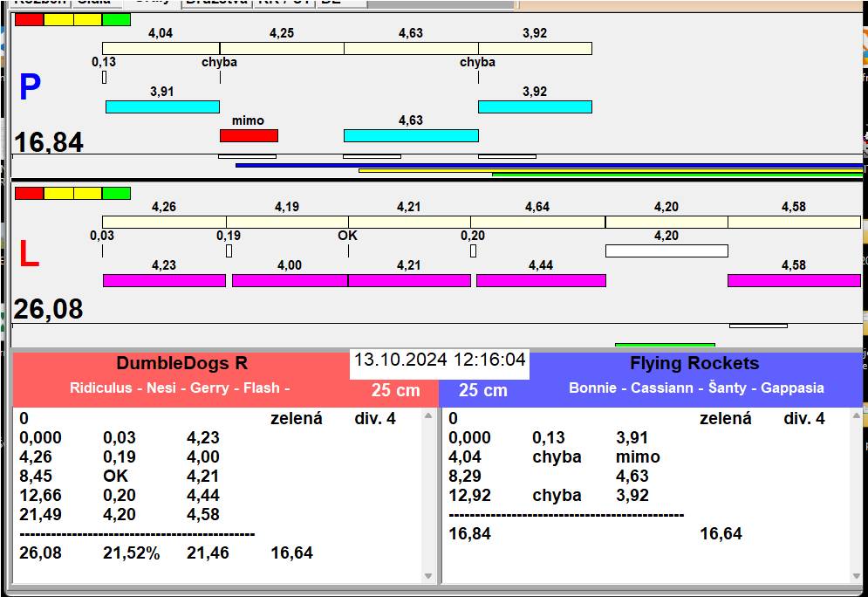
Task: Click the total time 26,08 in lane L
Action: pos(49,309)
